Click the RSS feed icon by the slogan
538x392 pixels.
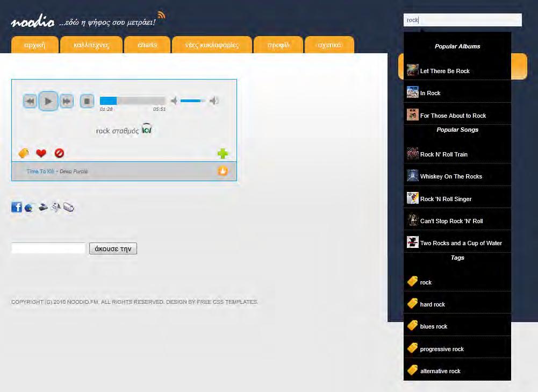click(161, 15)
